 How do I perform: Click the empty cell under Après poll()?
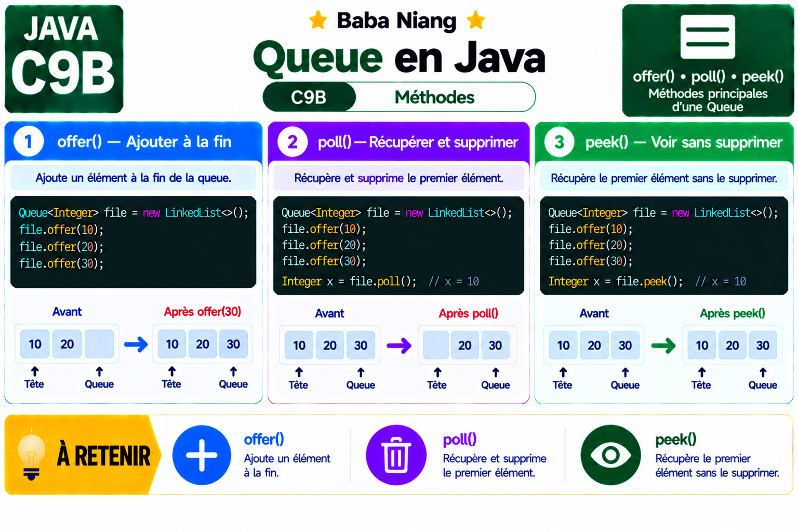(x=436, y=345)
